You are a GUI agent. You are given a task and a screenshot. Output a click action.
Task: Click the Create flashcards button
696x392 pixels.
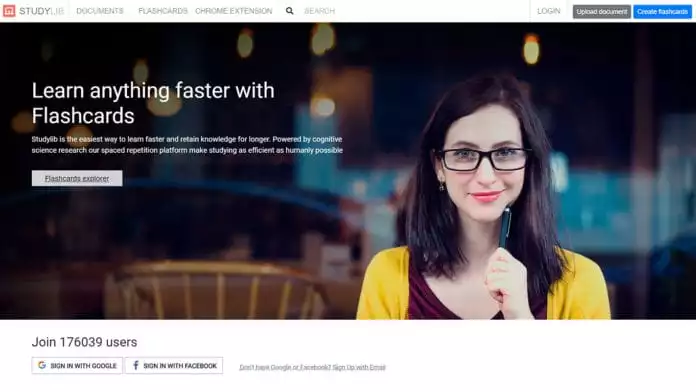[x=662, y=12]
